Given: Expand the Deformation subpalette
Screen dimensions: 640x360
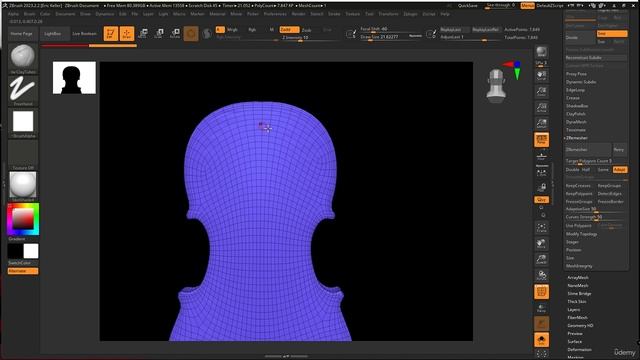Looking at the screenshot, I should pyautogui.click(x=579, y=350).
